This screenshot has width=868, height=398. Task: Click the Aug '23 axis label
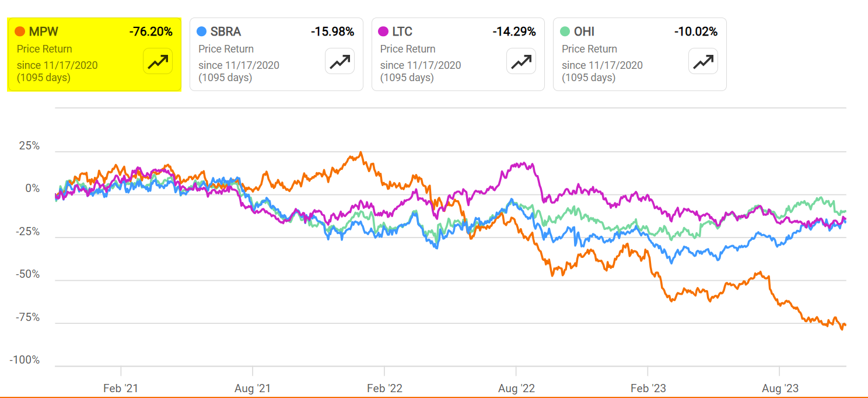point(780,388)
